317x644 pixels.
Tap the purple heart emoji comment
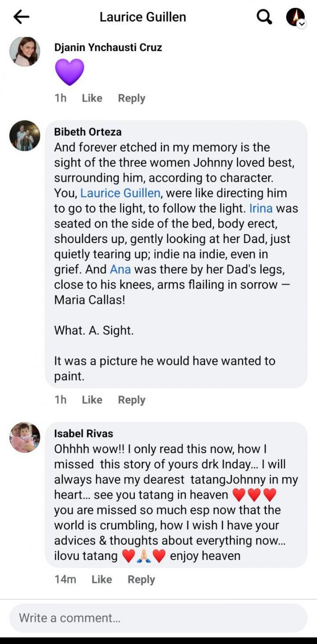pyautogui.click(x=69, y=72)
